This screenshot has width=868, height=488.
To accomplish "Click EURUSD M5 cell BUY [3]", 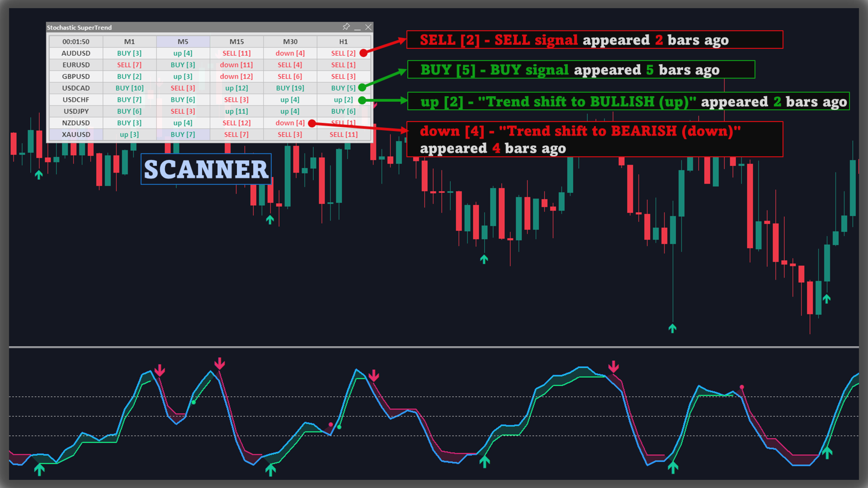I will click(183, 65).
